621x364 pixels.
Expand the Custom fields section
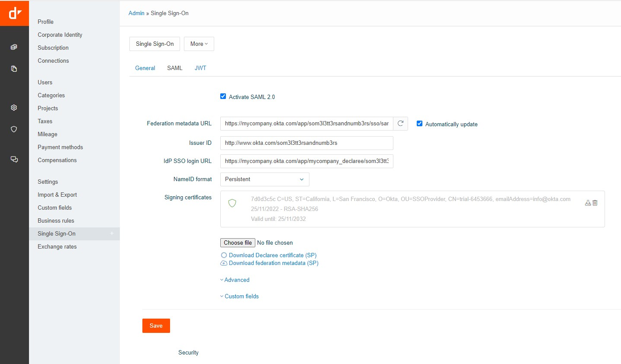241,297
